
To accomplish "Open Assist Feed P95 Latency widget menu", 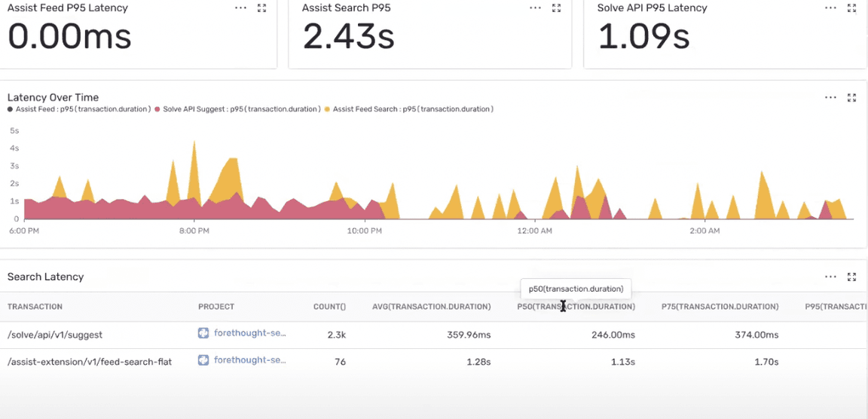I will pyautogui.click(x=241, y=8).
